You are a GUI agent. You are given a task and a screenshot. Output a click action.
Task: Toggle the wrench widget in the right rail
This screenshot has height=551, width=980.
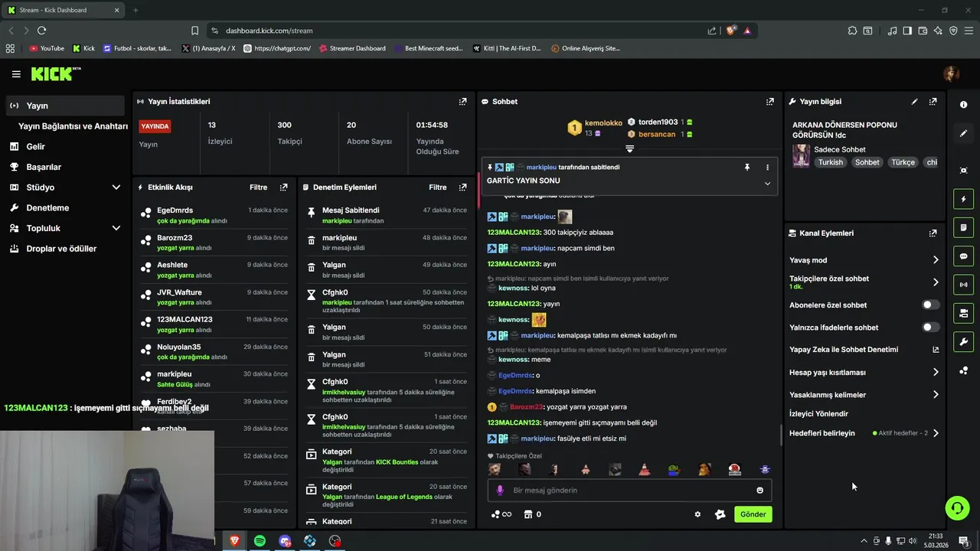[963, 341]
